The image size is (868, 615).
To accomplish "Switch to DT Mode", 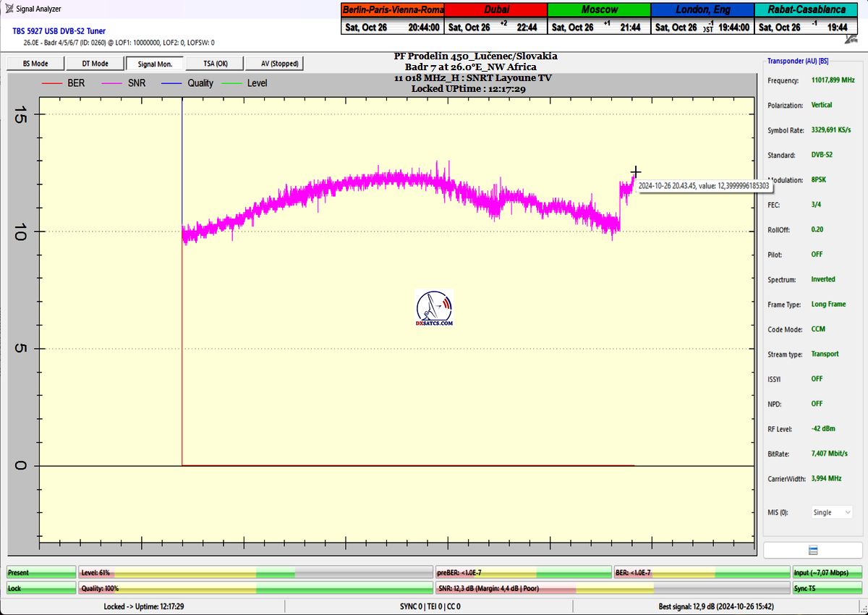I will (x=95, y=64).
